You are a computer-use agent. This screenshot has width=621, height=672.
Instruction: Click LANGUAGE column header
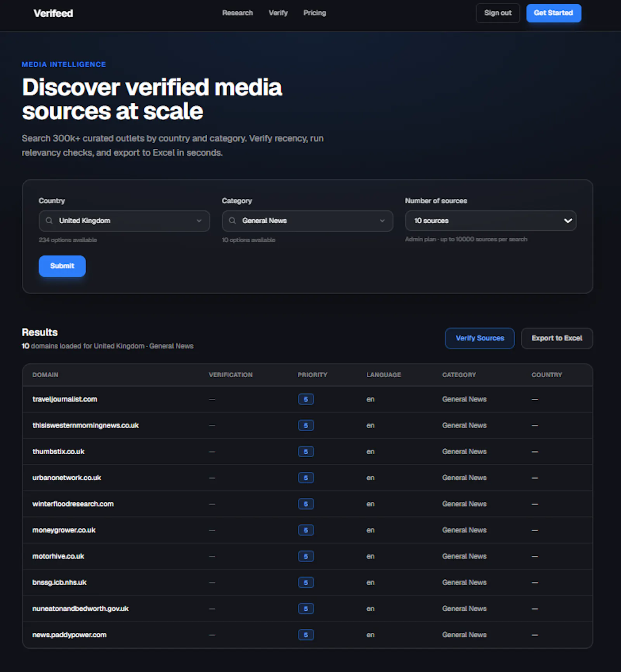[384, 375]
